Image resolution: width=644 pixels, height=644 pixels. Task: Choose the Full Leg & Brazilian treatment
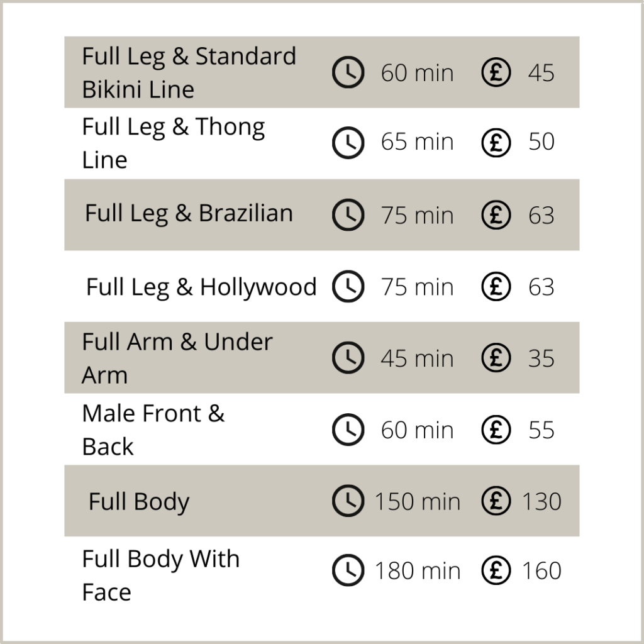coord(189,214)
